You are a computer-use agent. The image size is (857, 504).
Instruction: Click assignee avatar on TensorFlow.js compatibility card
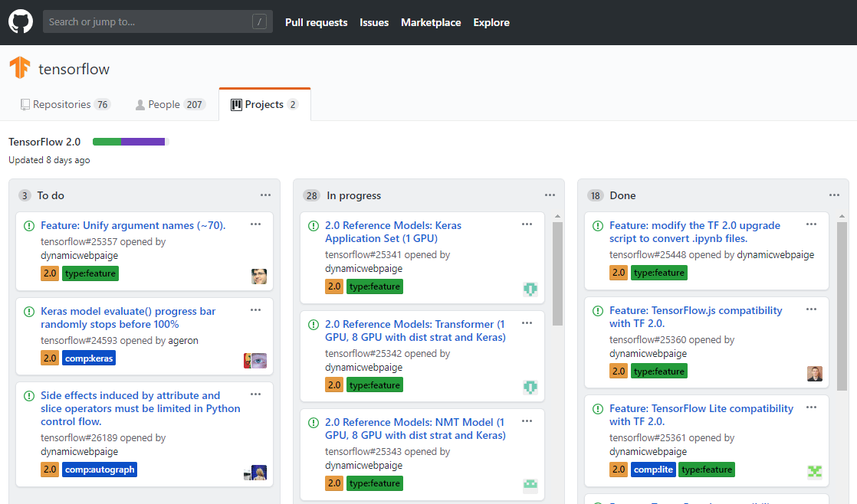pos(814,374)
